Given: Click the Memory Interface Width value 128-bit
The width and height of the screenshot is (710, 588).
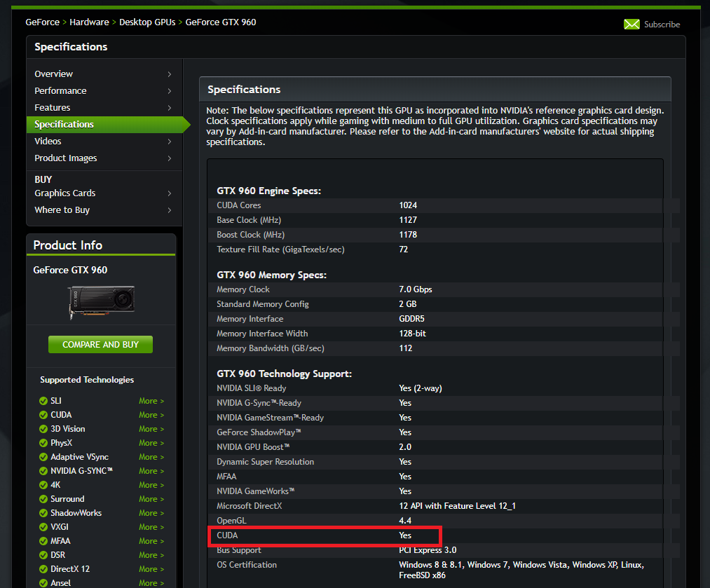Looking at the screenshot, I should pyautogui.click(x=412, y=334).
